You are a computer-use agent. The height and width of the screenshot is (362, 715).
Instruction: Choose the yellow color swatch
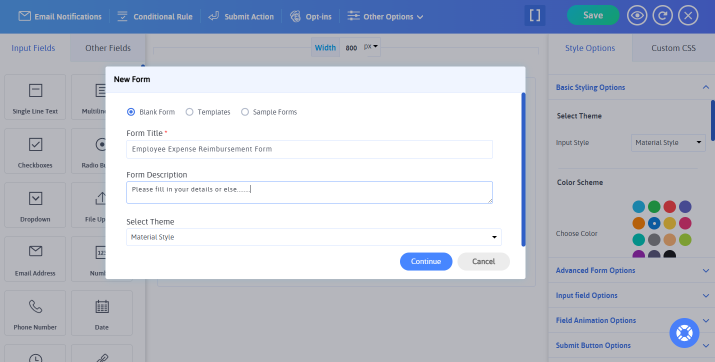[x=670, y=223]
